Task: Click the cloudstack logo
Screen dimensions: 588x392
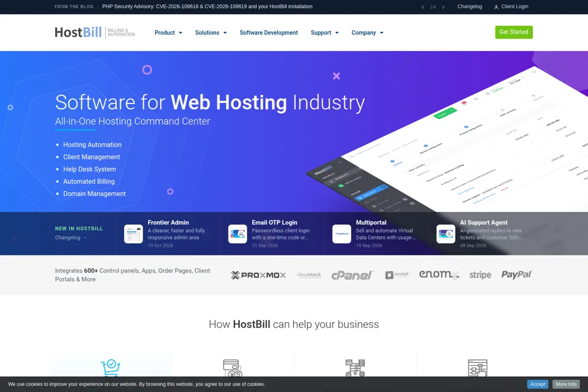Action: tap(309, 275)
